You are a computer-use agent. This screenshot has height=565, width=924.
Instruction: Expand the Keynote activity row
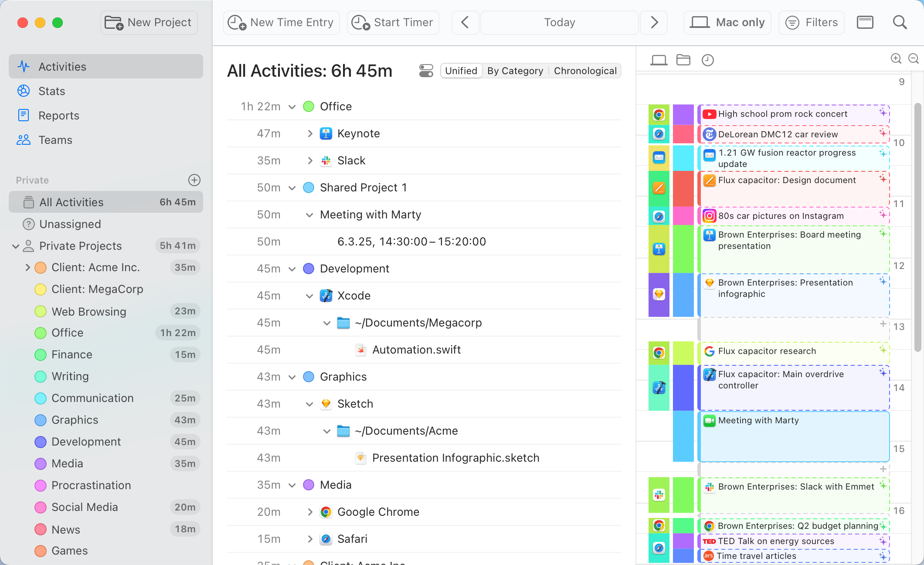tap(310, 133)
